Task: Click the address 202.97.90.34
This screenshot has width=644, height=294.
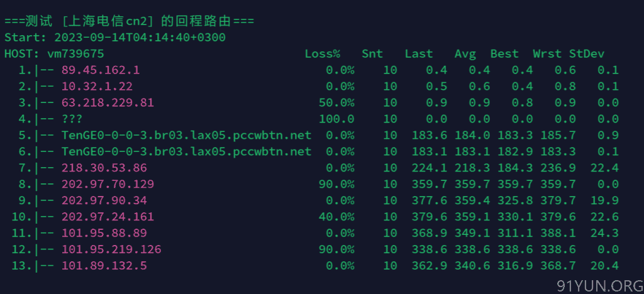Action: coord(104,200)
